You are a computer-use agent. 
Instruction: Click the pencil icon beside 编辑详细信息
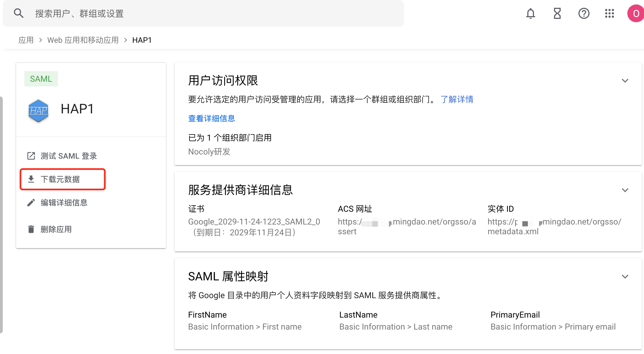coord(31,203)
